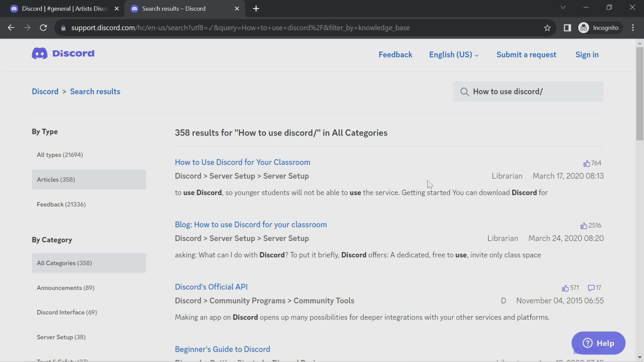Reload the page
Viewport: 644px width, 362px height.
(x=43, y=28)
